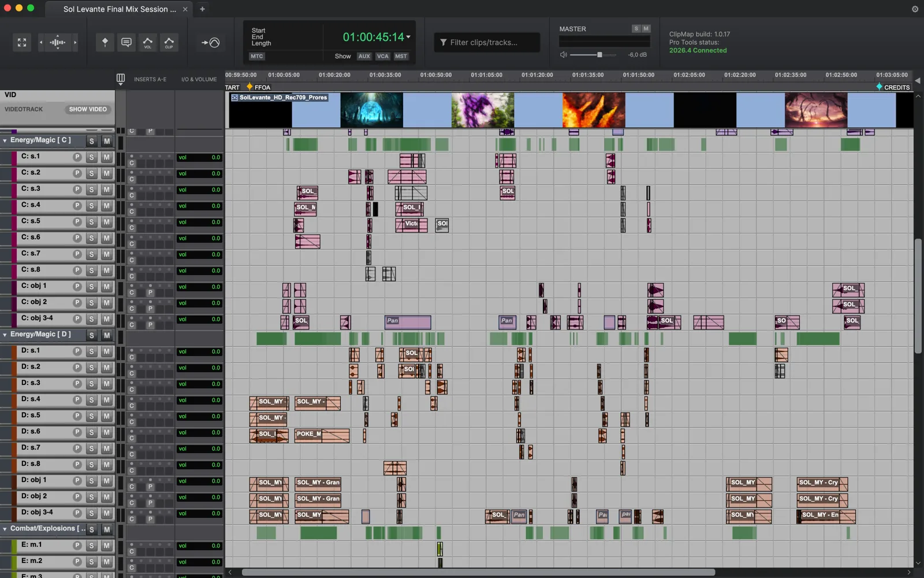Open a new tab with plus button

click(x=202, y=9)
